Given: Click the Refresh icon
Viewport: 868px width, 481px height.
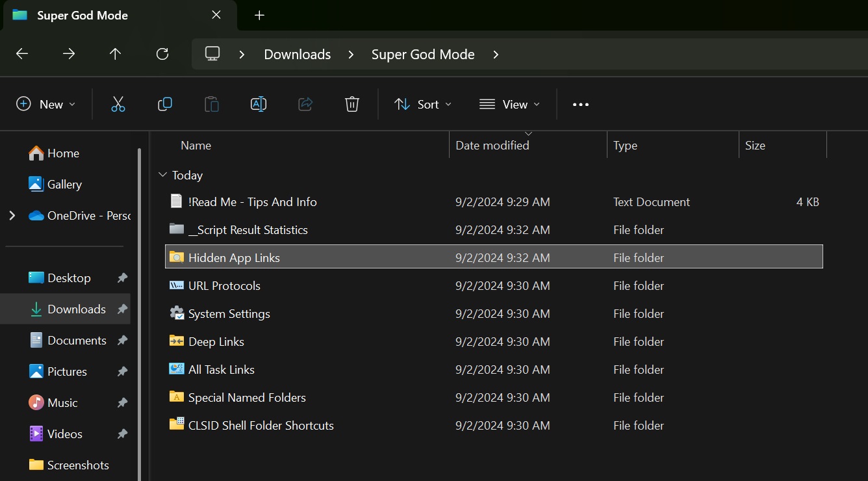Looking at the screenshot, I should 162,54.
